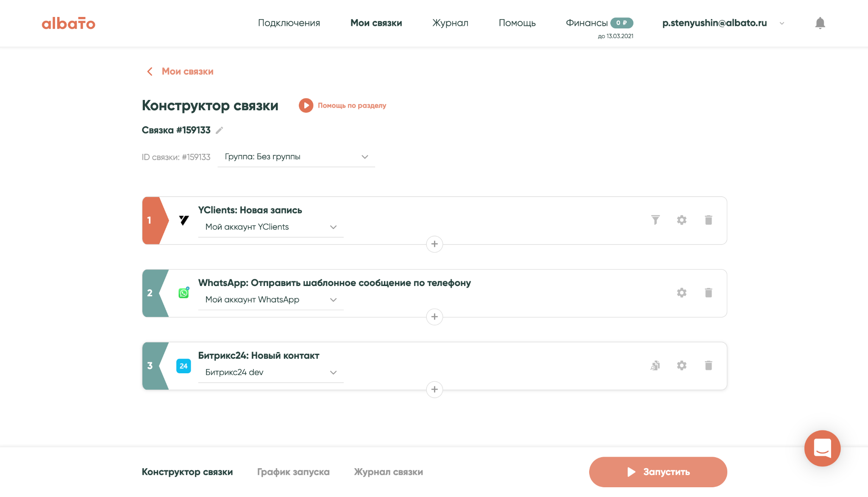
Task: Open the Журнал menu item
Action: 450,23
